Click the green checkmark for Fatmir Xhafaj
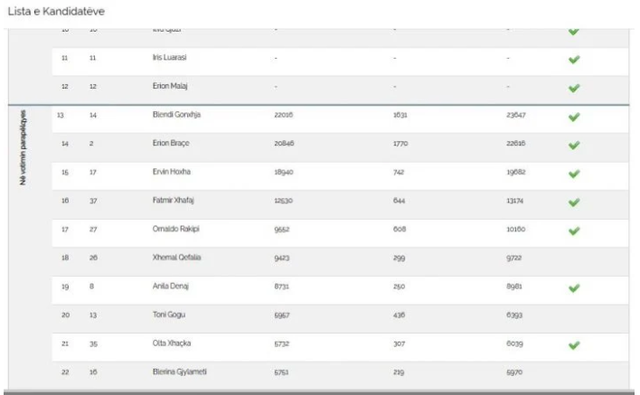640x395 pixels. 574,202
